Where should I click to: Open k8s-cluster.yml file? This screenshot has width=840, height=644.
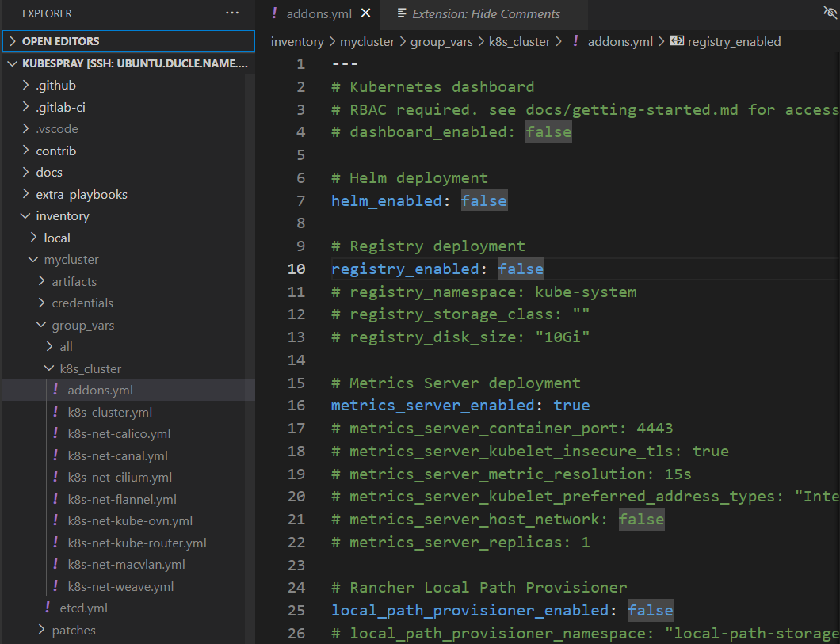[109, 412]
